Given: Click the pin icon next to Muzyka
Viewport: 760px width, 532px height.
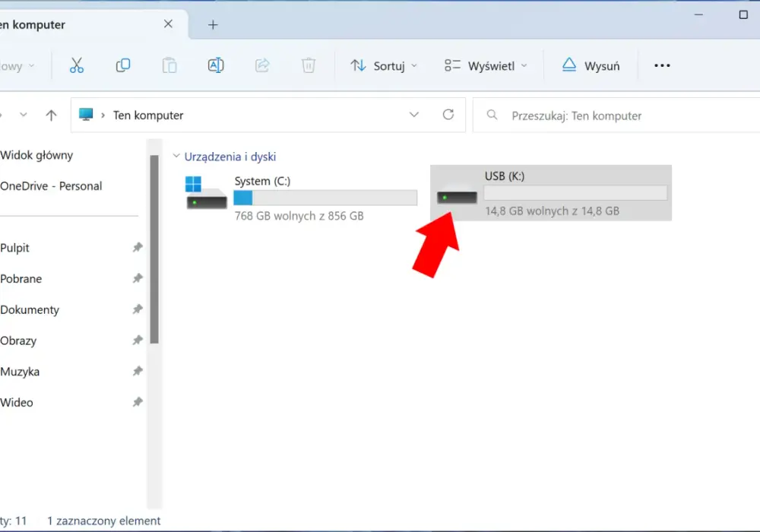Looking at the screenshot, I should (138, 371).
